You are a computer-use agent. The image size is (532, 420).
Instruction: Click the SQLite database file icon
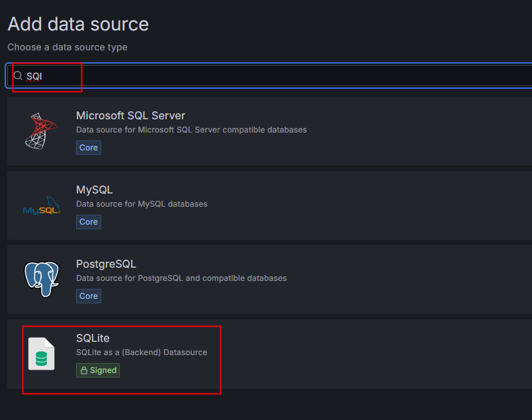coord(42,354)
